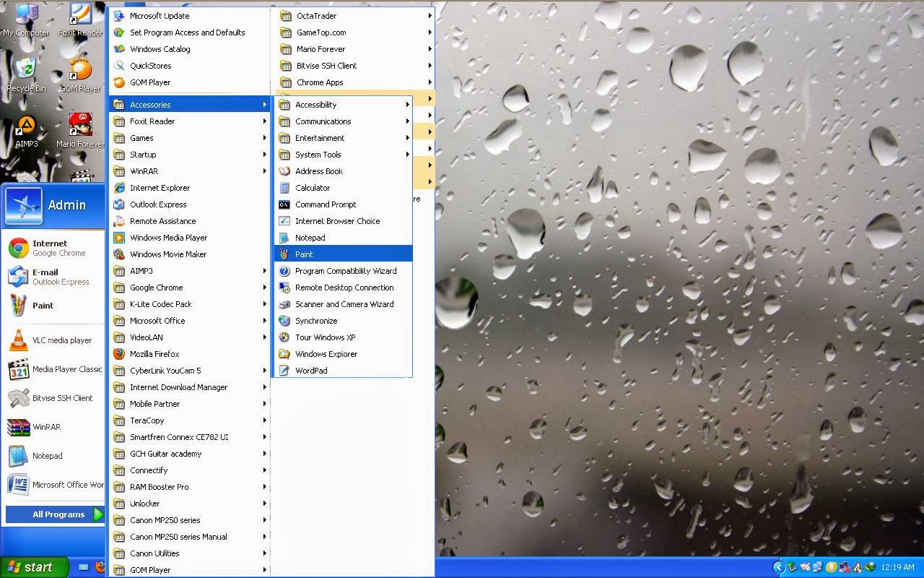The height and width of the screenshot is (578, 924).
Task: Click the Internet Browser Choice icon
Action: point(284,221)
